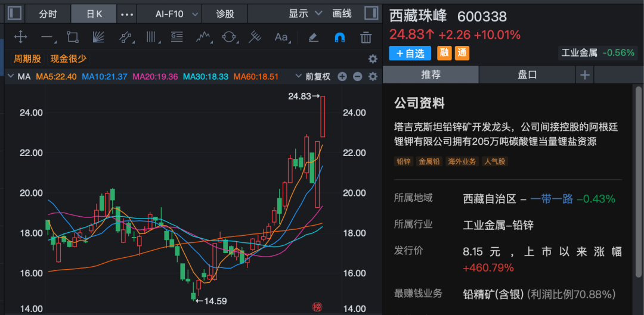
Task: Delete drawings with the trash icon
Action: point(366,38)
